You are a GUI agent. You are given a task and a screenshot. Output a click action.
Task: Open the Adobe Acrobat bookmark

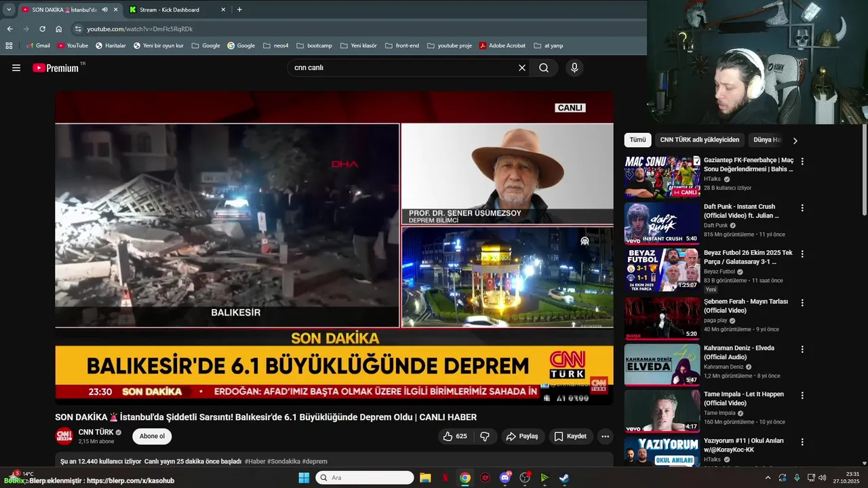coord(502,45)
